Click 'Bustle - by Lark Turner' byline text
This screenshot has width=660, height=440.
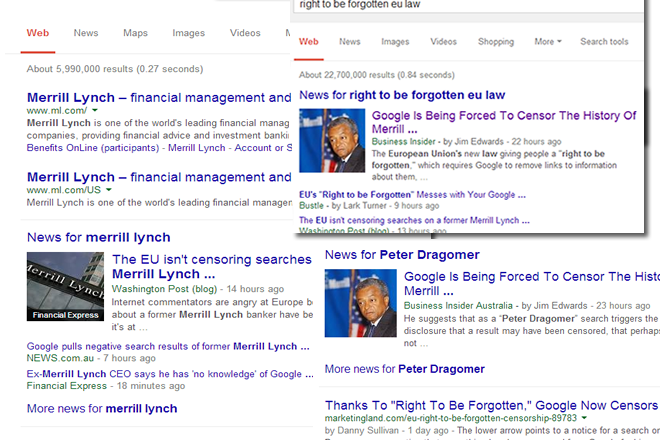369,206
